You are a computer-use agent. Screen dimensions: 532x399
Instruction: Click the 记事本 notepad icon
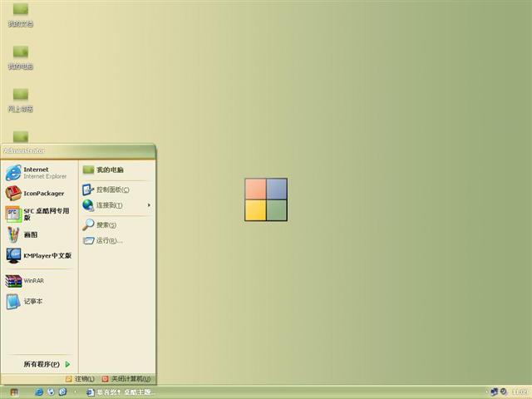(x=13, y=301)
